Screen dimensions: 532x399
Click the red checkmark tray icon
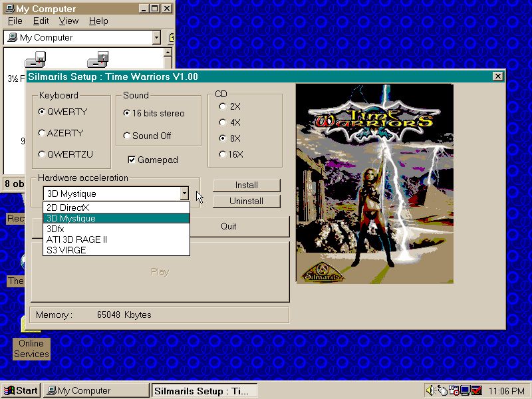(476, 390)
